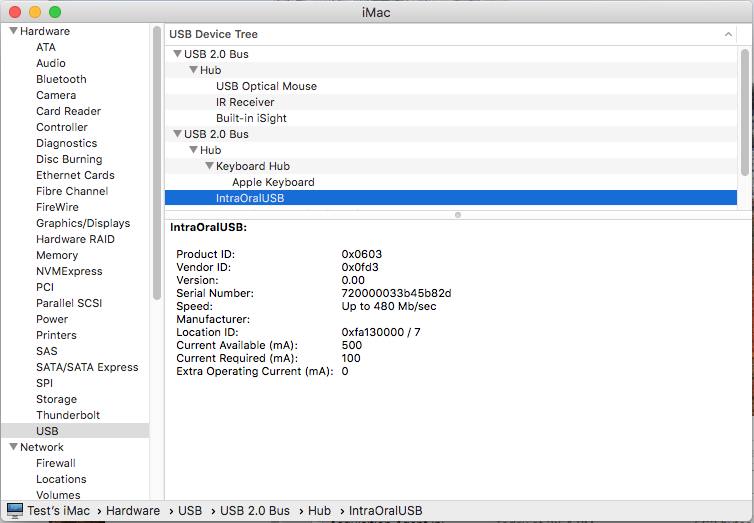Collapse the Hardware section triangle

[x=13, y=31]
